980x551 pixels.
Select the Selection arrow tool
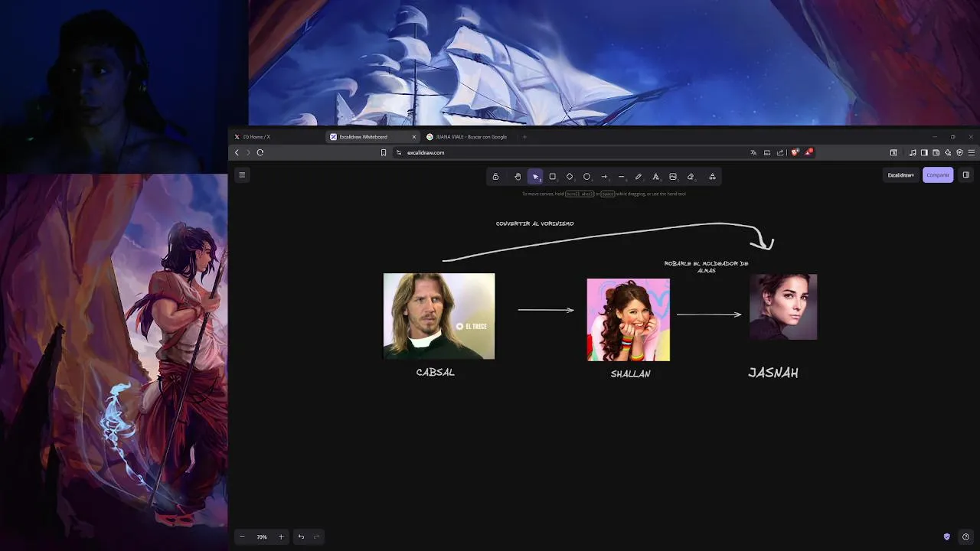[535, 177]
